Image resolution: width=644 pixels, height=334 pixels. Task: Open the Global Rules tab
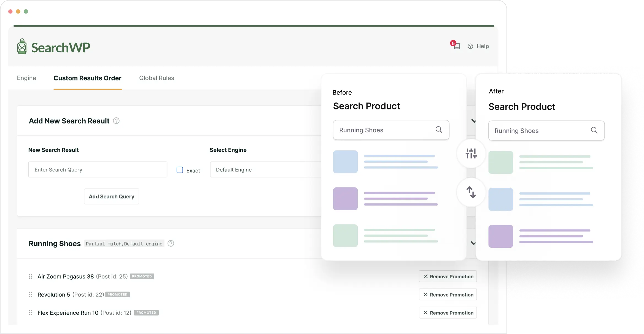[157, 78]
